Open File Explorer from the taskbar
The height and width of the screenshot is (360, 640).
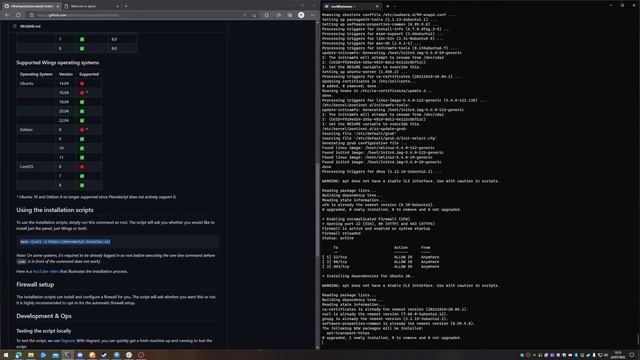point(31,355)
